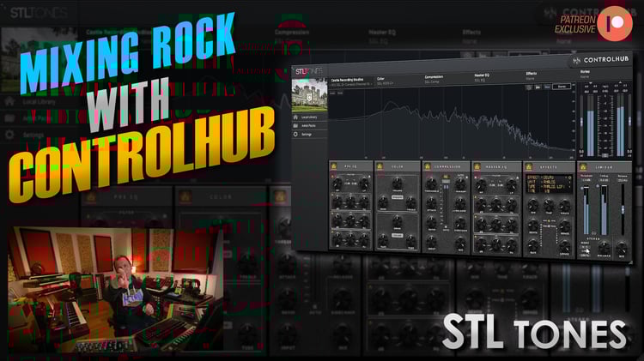The image size is (644, 361).
Task: Toggle the Limiter threshold link circle
Action: coord(582,188)
